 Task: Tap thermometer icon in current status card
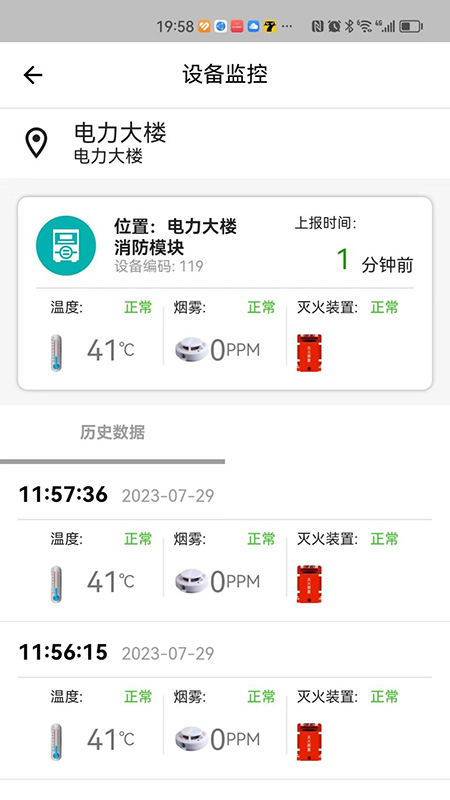coord(56,353)
